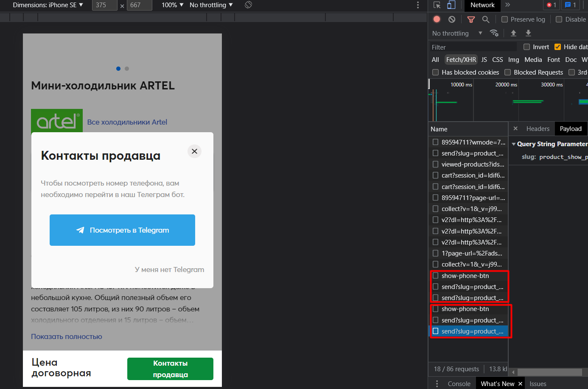This screenshot has width=588, height=389.
Task: Open Network panel throttling dropdown
Action: pyautogui.click(x=457, y=33)
